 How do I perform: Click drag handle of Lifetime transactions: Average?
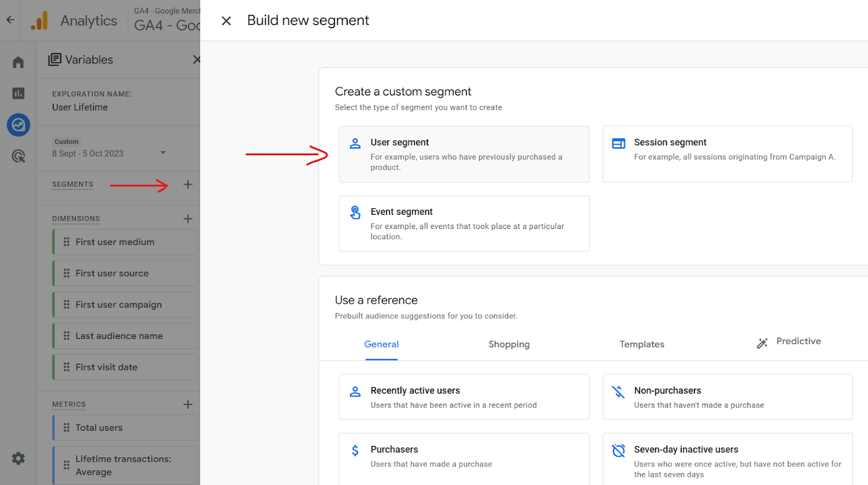(66, 465)
